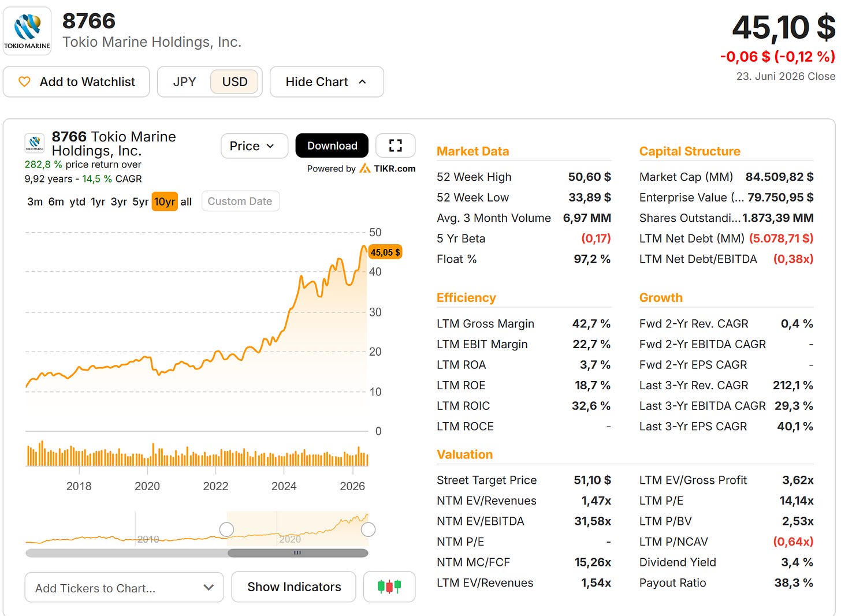This screenshot has width=841, height=616.
Task: Click the NTM MC/FCF value 15,26x
Action: tap(593, 562)
